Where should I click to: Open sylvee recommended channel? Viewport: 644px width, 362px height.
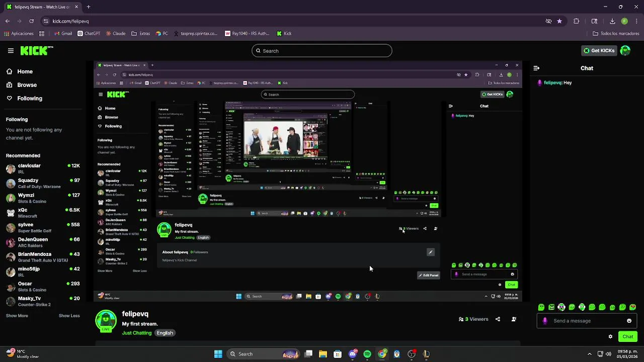pyautogui.click(x=43, y=227)
